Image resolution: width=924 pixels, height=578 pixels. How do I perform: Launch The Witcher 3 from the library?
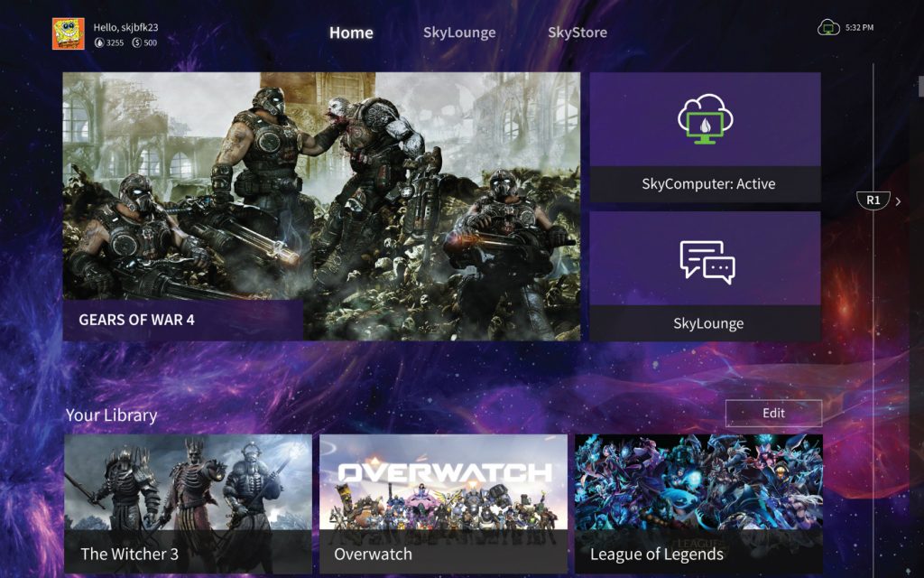tap(188, 503)
